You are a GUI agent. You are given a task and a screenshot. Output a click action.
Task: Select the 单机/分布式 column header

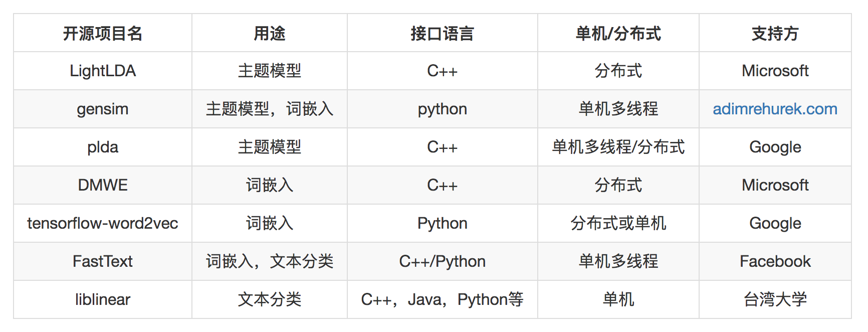618,34
